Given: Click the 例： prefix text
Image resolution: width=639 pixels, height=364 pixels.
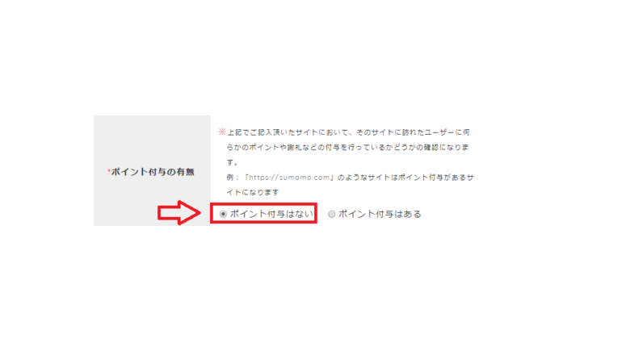Looking at the screenshot, I should pos(233,178).
